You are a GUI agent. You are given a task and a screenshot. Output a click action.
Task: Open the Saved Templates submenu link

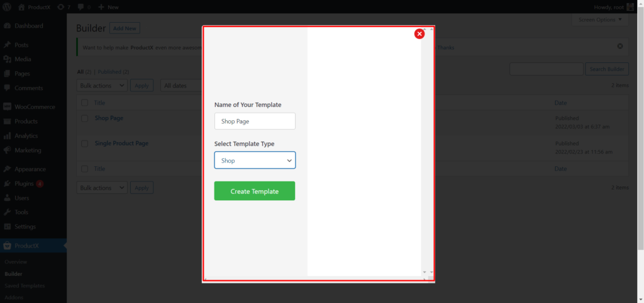(x=25, y=285)
